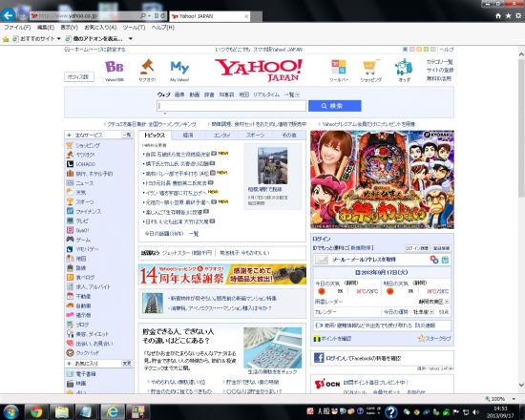Click the Yahoo search input field

(231, 106)
